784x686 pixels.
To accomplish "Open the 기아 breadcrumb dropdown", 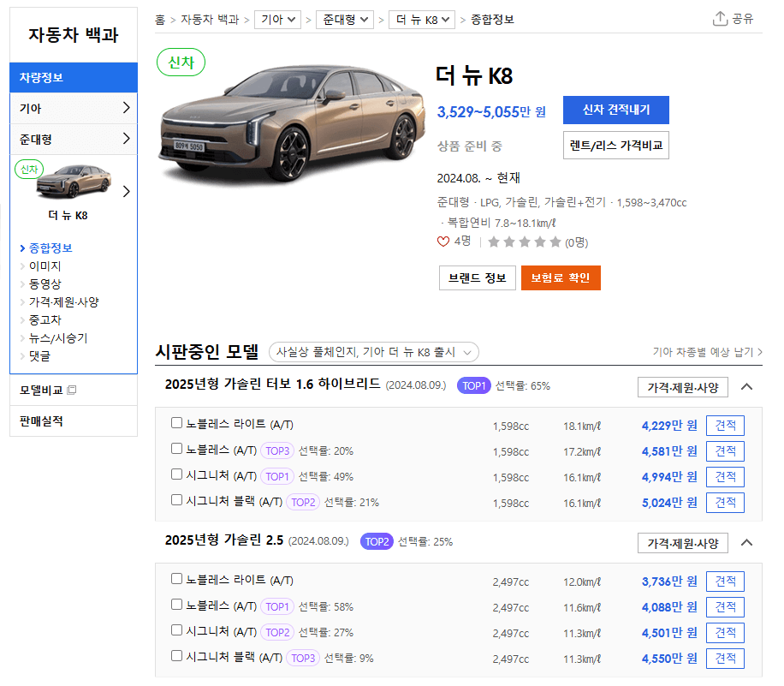I will point(277,19).
